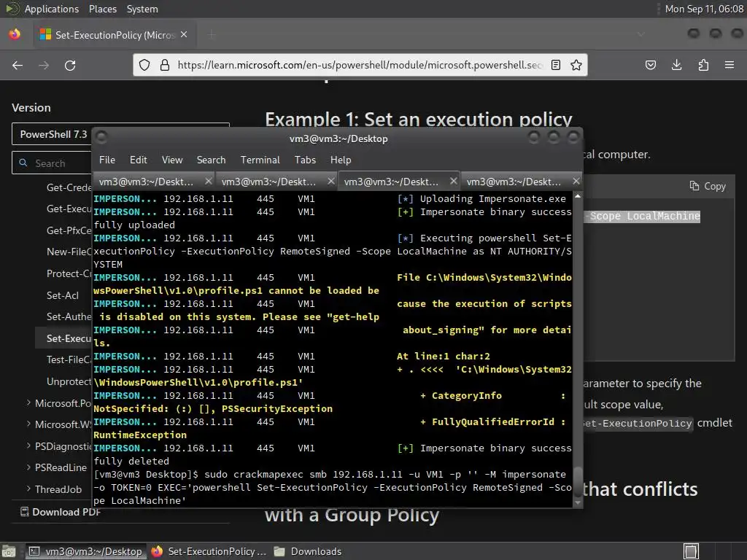Open the terminal File menu
The image size is (747, 560).
click(107, 160)
